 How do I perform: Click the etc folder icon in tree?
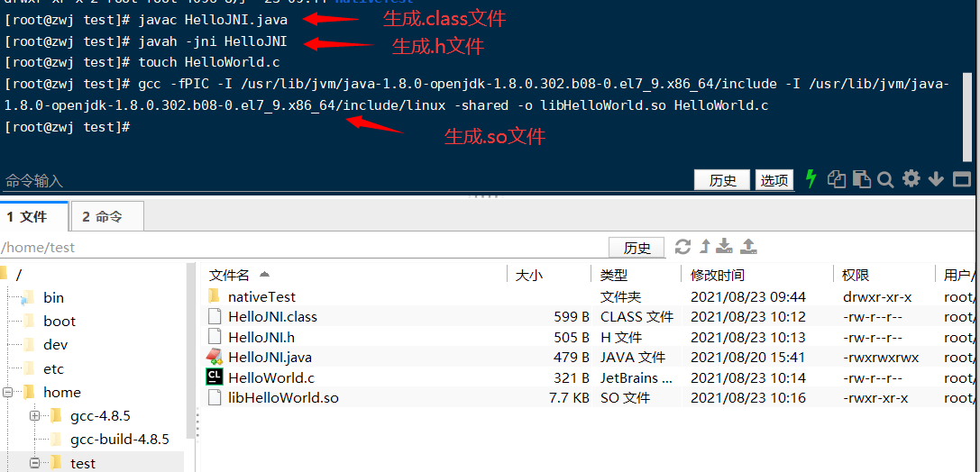pyautogui.click(x=28, y=368)
